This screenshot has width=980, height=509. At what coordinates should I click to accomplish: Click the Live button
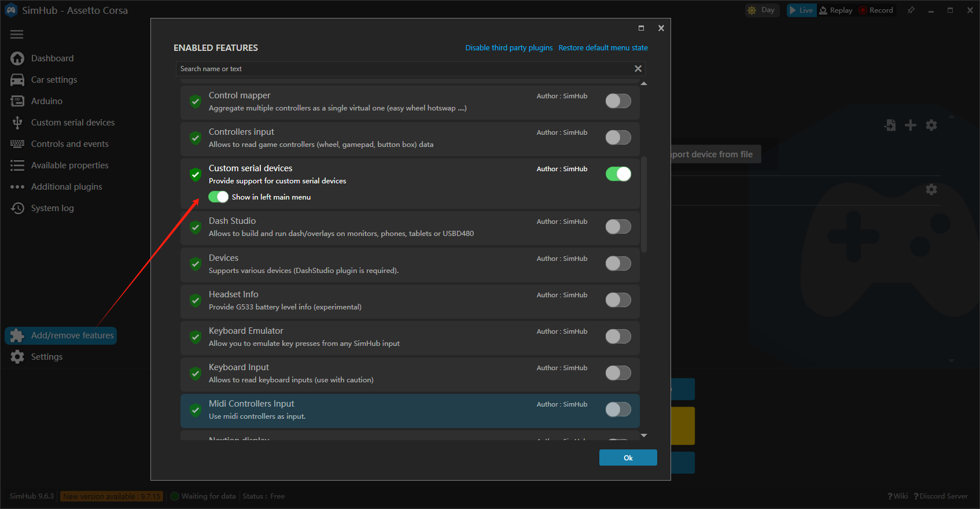[x=801, y=10]
